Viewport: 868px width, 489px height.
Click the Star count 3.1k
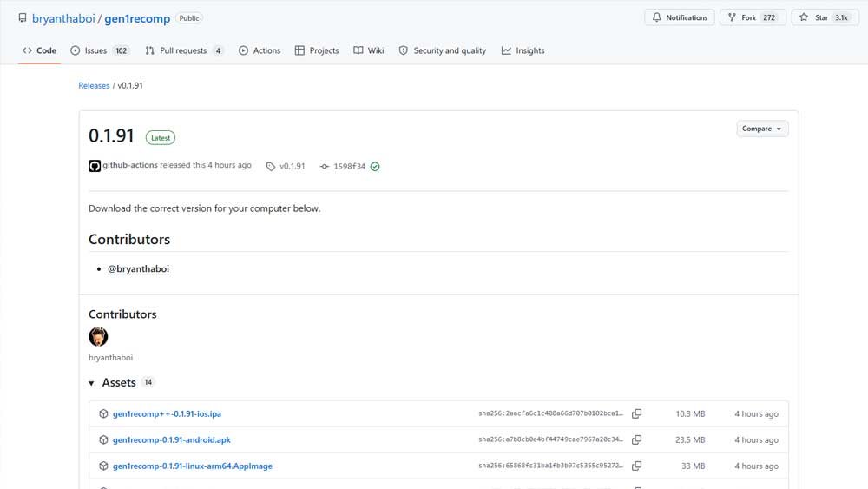pyautogui.click(x=841, y=17)
